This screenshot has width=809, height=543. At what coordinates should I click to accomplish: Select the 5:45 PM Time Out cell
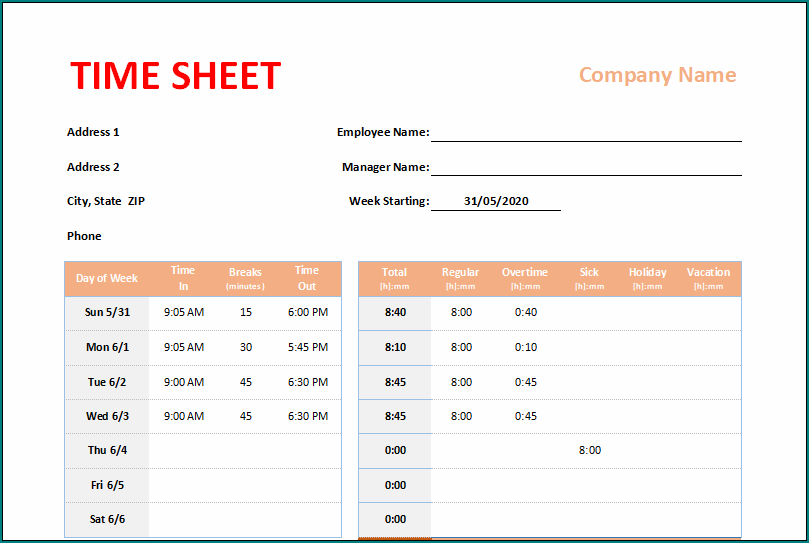(x=307, y=347)
